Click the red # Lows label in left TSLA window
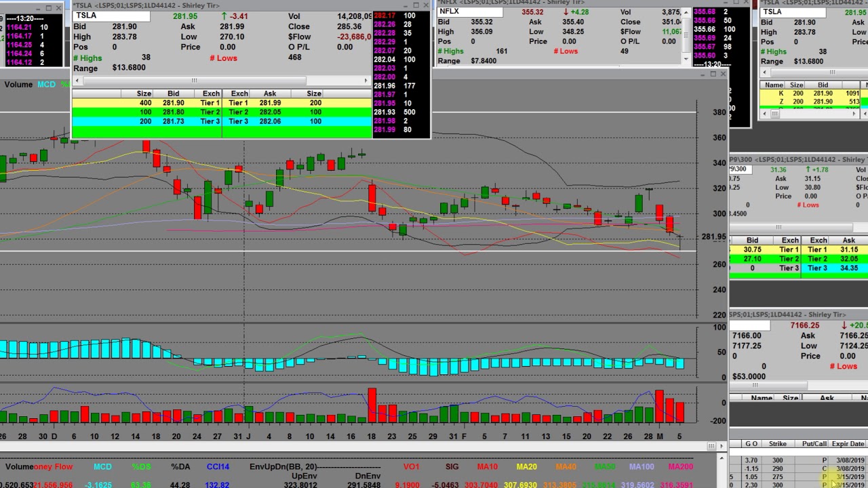This screenshot has width=868, height=488. [223, 58]
